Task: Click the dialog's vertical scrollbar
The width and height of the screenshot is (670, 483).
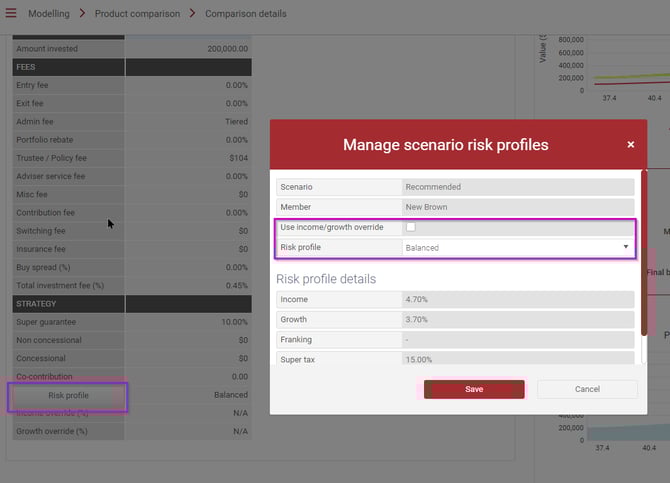Action: pyautogui.click(x=644, y=250)
